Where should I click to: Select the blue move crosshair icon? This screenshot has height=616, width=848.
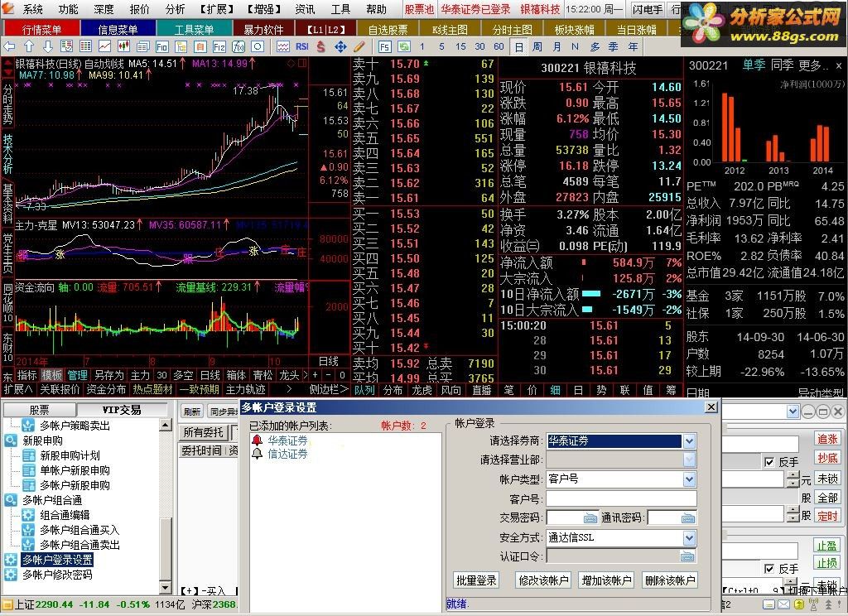click(x=340, y=47)
